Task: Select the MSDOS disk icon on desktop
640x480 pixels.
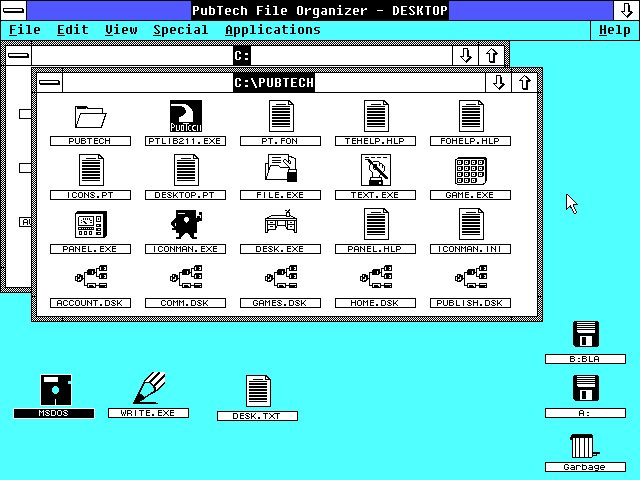Action: coord(56,390)
